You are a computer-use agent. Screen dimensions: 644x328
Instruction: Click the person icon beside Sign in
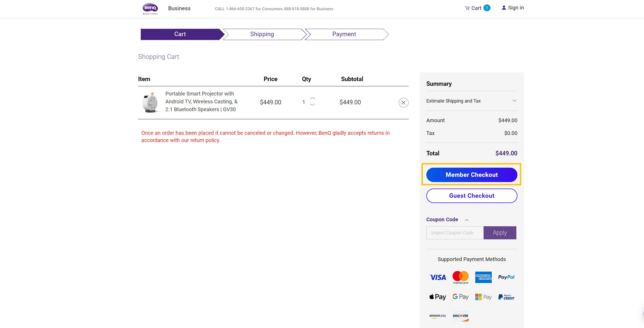pos(504,8)
